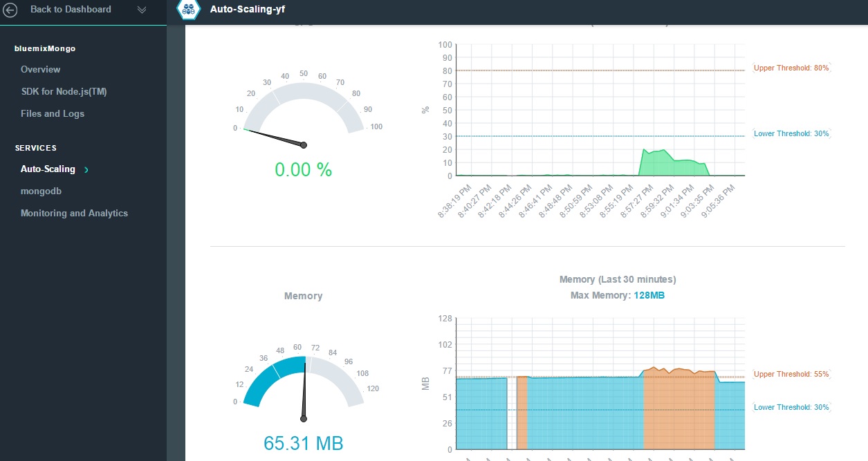Click the bluemixMongo app name

tap(45, 48)
